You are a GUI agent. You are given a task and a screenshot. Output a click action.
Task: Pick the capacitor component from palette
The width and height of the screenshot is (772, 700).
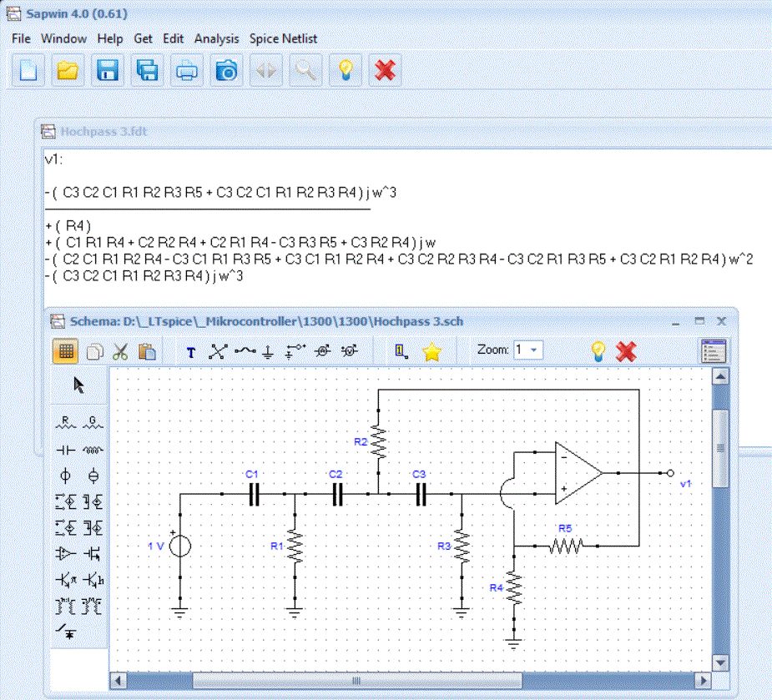point(66,449)
